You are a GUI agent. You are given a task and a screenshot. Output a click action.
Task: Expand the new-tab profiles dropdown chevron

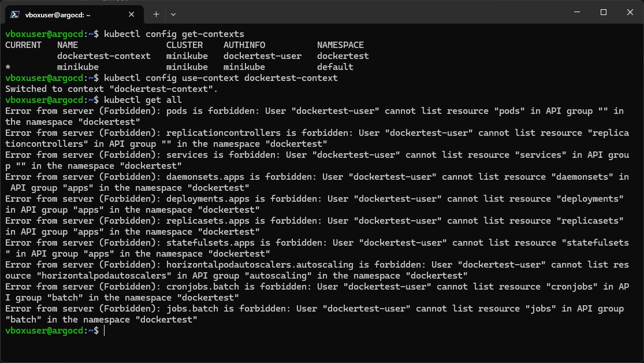pyautogui.click(x=173, y=14)
